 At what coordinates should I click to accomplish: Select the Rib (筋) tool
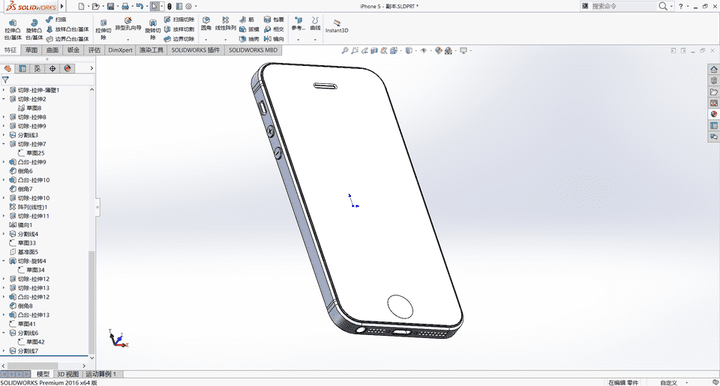(247, 20)
